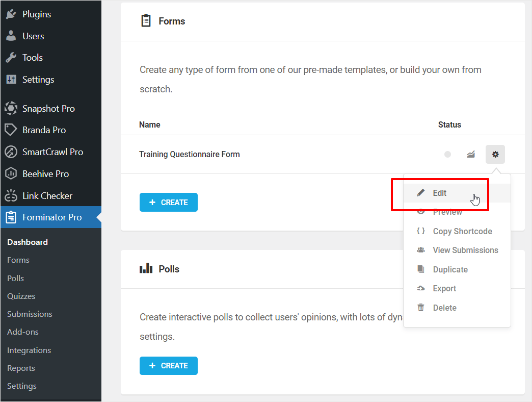
Task: Click the SmartCrawl Pro compass icon
Action: tap(11, 152)
